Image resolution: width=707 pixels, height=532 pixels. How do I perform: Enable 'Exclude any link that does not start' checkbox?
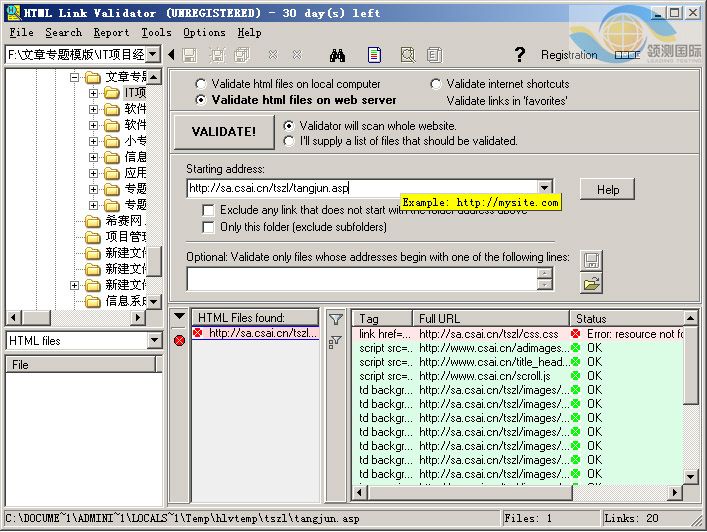pyautogui.click(x=208, y=211)
